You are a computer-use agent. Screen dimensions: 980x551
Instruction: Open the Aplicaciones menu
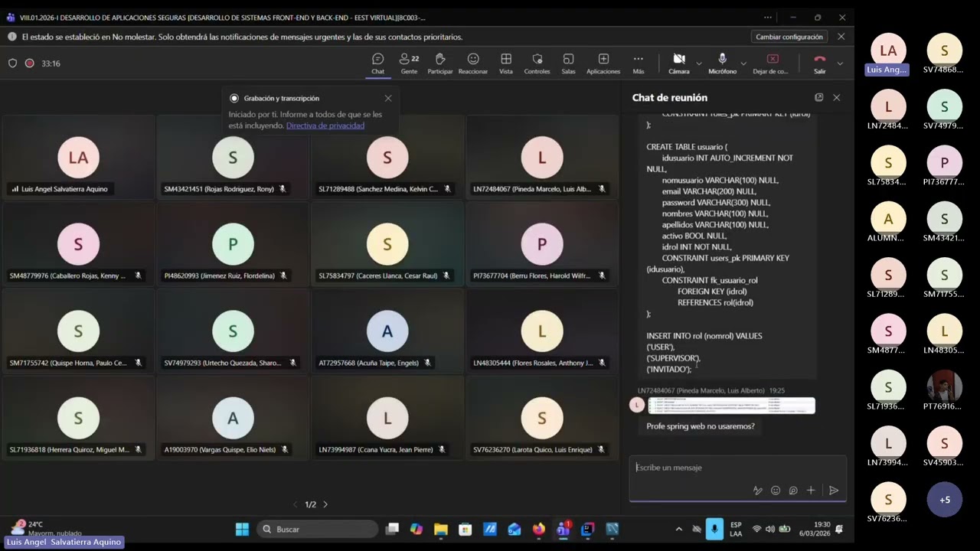603,64
